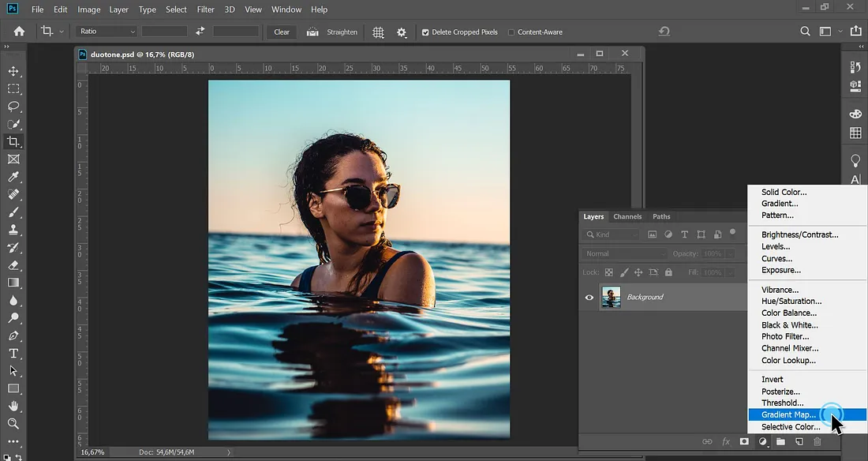Go to the Home screen icon
Viewport: 868px width, 461px height.
19,32
